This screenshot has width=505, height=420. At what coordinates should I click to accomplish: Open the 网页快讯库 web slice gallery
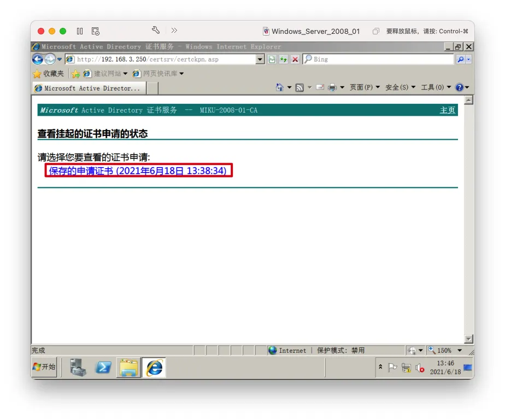coord(158,74)
